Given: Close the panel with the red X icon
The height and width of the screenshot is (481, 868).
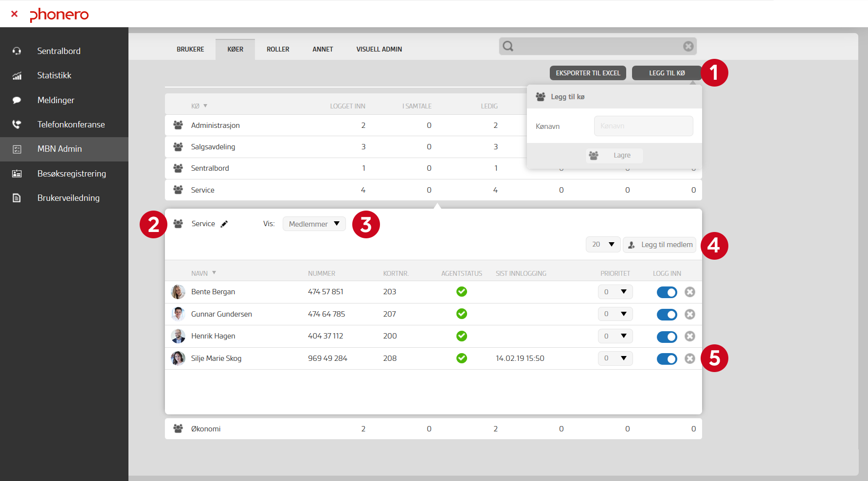Looking at the screenshot, I should coord(15,14).
